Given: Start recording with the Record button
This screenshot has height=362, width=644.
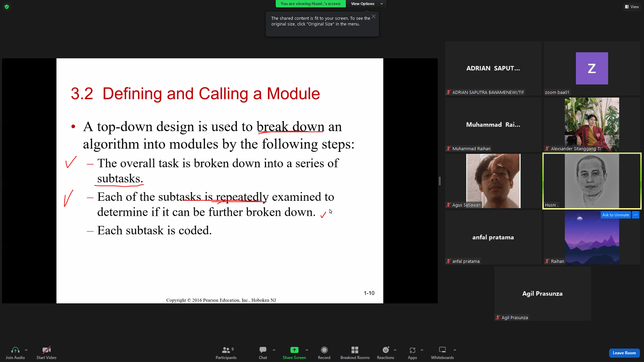Looking at the screenshot, I should coord(324,353).
